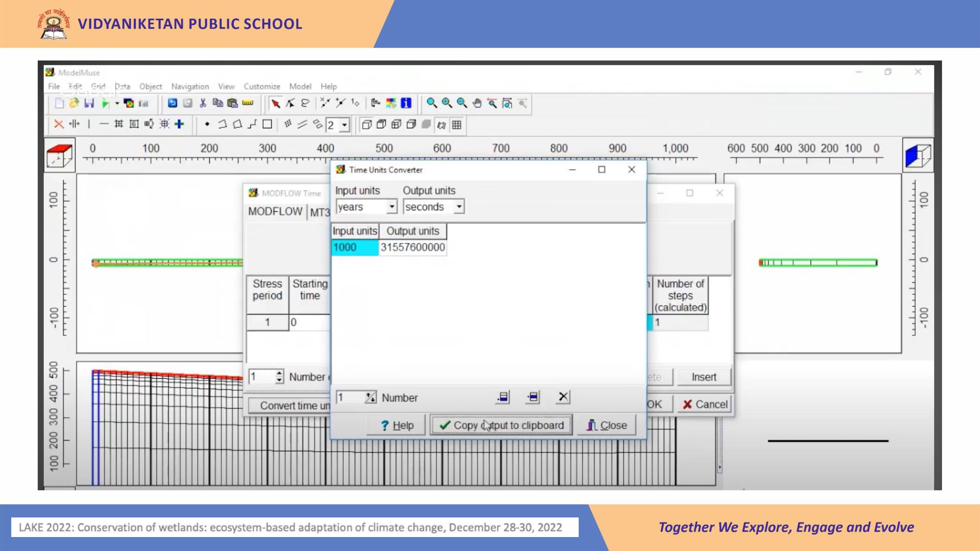This screenshot has height=551, width=980.
Task: Click the blue info icon
Action: pos(406,103)
